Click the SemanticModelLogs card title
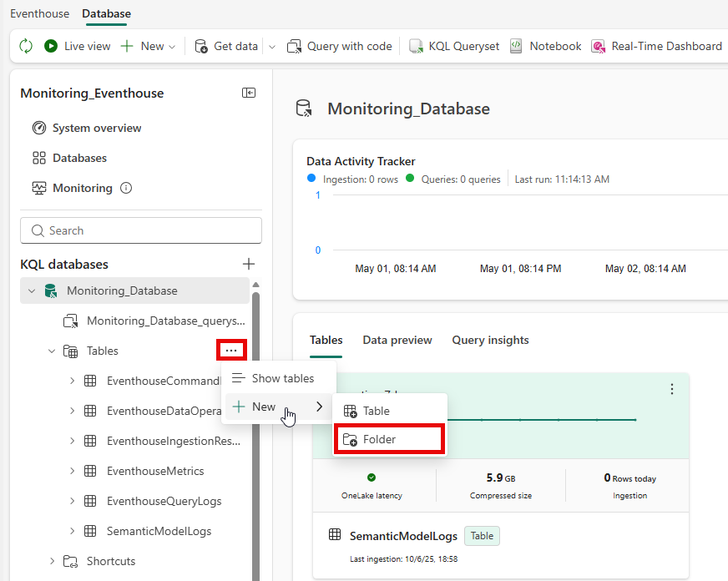 (403, 536)
